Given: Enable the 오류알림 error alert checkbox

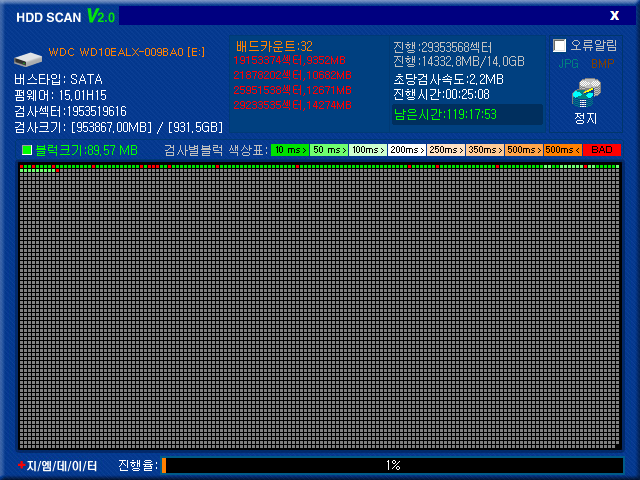Looking at the screenshot, I should [560, 45].
